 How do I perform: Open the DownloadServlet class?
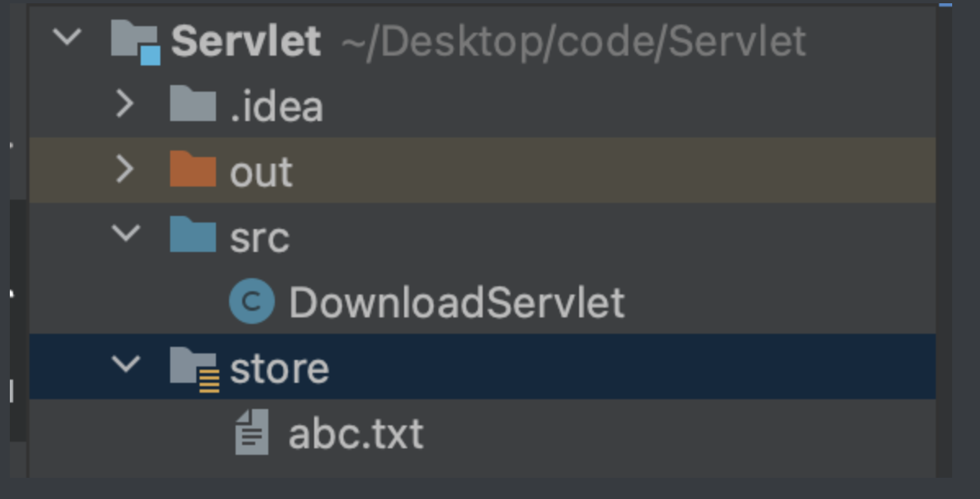click(456, 303)
